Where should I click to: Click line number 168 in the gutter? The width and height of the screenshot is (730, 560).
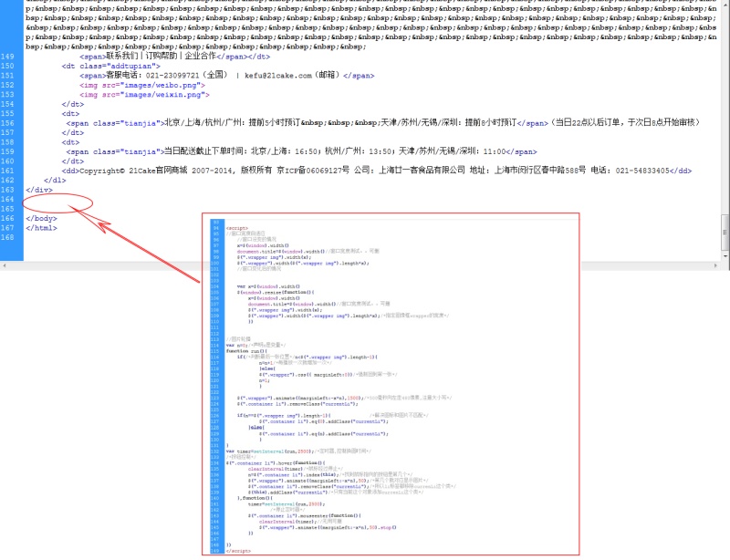tap(7, 237)
